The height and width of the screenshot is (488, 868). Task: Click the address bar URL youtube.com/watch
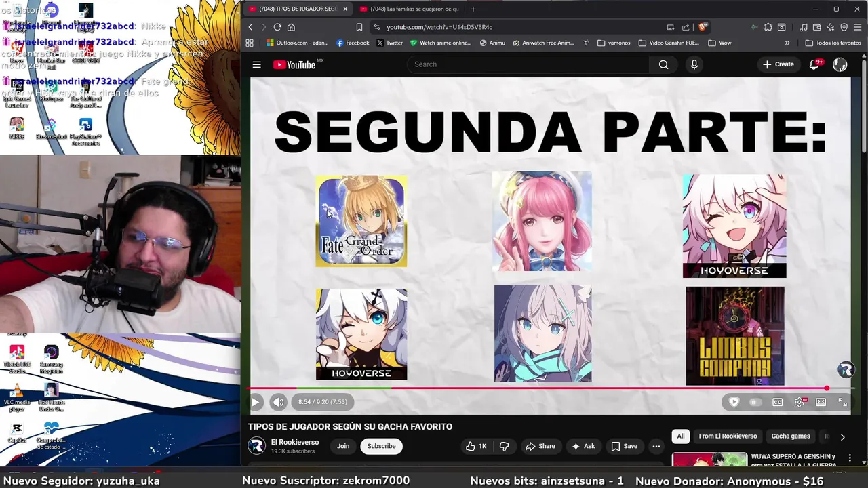point(439,27)
